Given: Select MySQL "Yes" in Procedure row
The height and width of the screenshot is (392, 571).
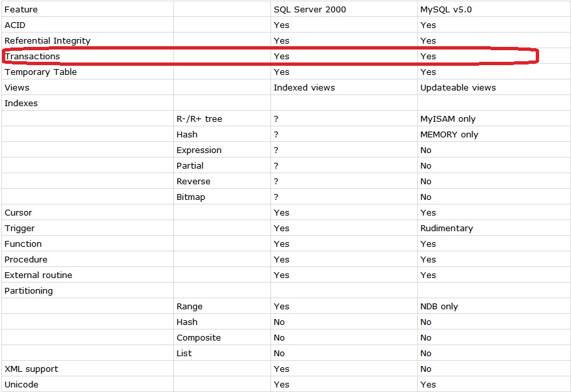Looking at the screenshot, I should [x=428, y=260].
